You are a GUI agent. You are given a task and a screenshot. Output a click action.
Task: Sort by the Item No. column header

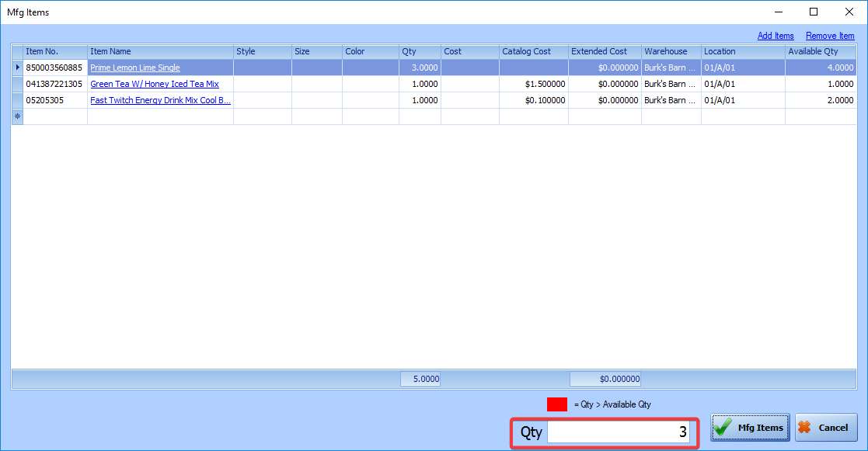point(54,51)
